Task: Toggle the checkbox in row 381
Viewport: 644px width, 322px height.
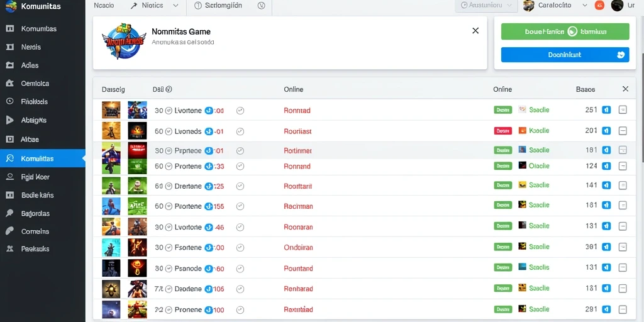Action: pyautogui.click(x=623, y=247)
